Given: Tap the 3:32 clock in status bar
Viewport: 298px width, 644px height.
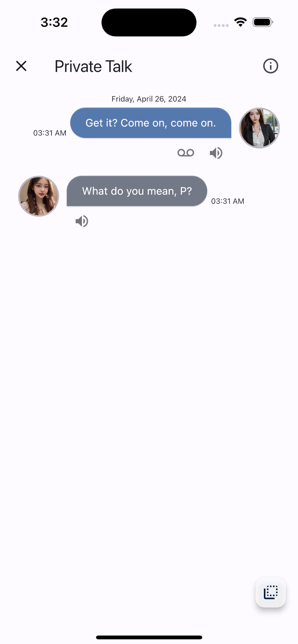Looking at the screenshot, I should coord(54,22).
